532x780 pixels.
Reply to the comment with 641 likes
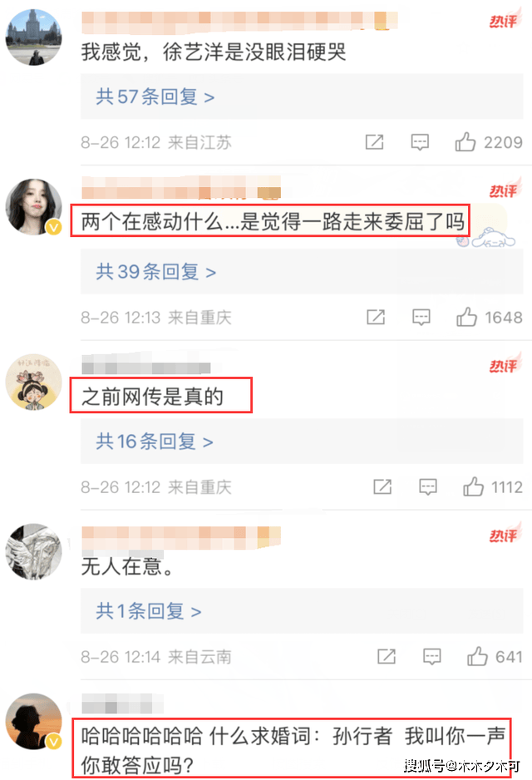(x=431, y=657)
